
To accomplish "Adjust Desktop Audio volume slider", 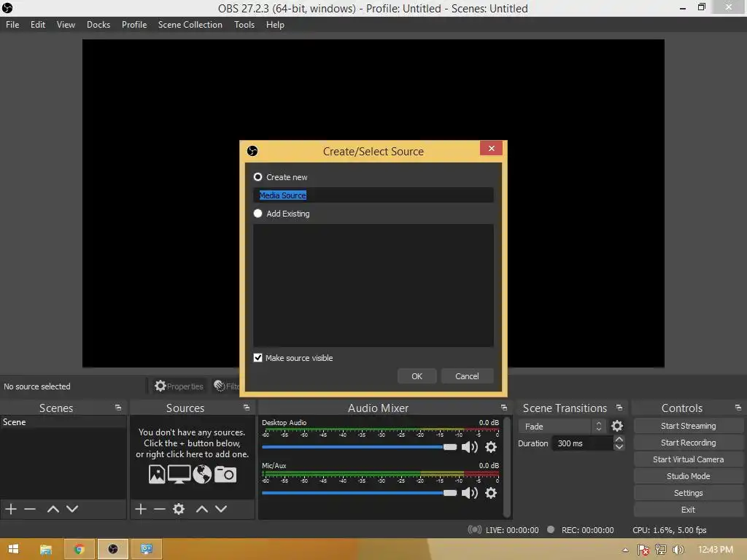I will [359, 447].
